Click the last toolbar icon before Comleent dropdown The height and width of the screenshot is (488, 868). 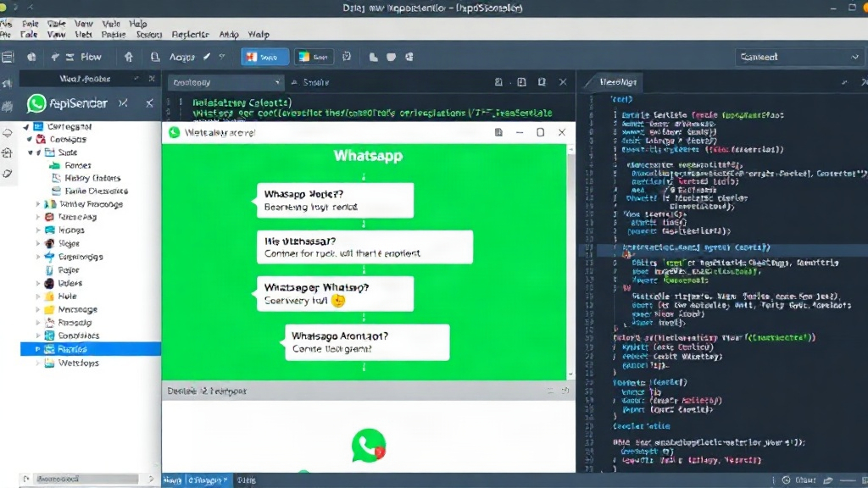point(409,57)
